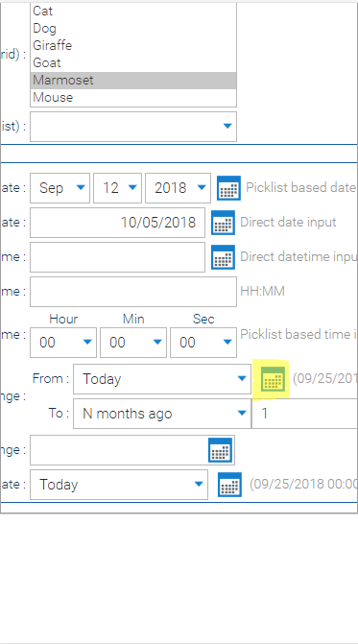The height and width of the screenshot is (644, 358).
Task: Click highlighted calendar icon next to From dropdown
Action: click(x=273, y=379)
